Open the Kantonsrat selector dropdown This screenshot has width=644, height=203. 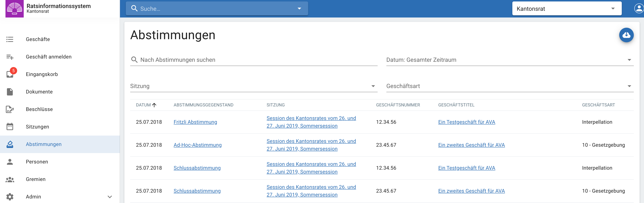tap(567, 9)
